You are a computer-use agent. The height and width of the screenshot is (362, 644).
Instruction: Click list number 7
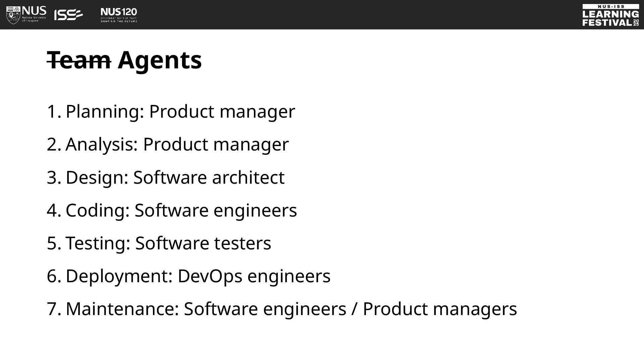tap(54, 308)
